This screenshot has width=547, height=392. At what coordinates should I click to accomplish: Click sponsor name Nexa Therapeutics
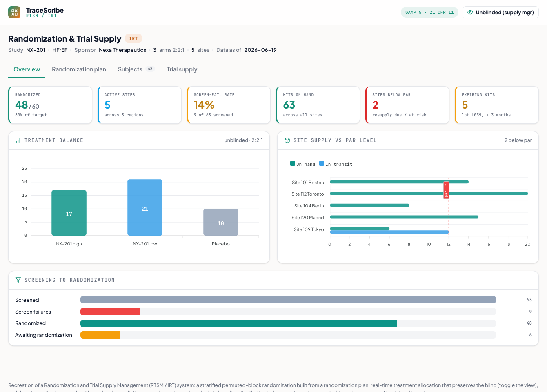click(122, 50)
